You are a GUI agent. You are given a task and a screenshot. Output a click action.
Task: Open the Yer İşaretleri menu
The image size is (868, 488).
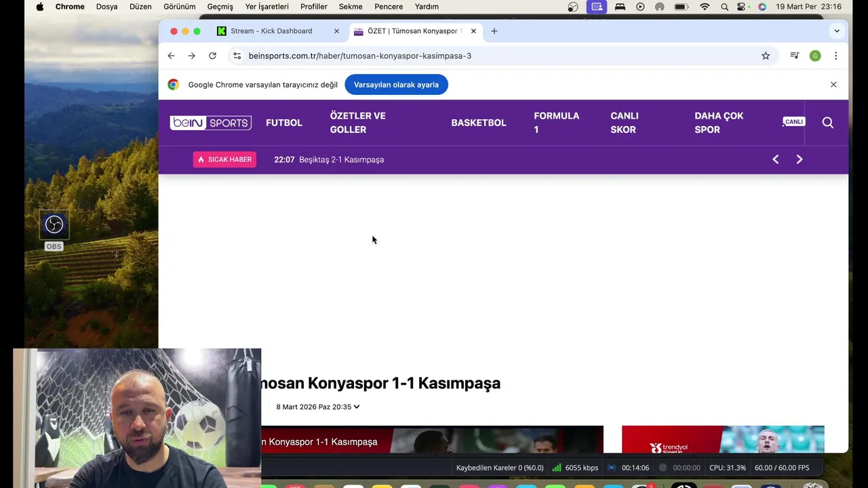[267, 7]
